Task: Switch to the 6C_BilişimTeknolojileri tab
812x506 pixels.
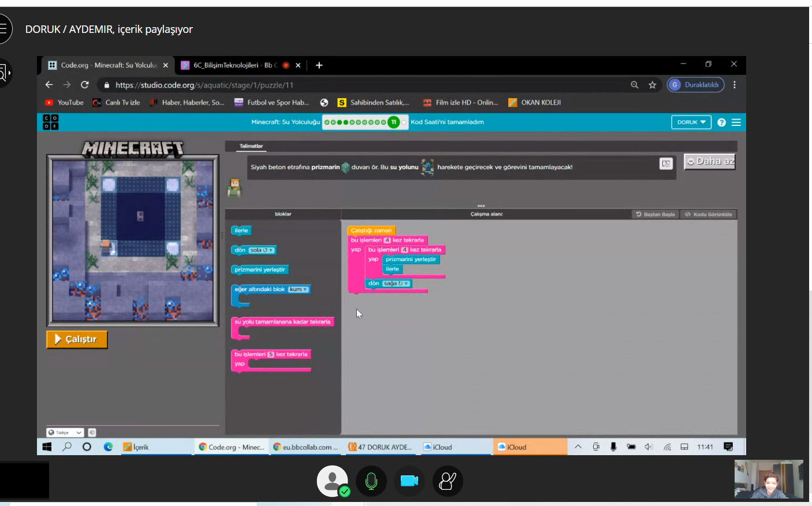Action: pos(235,65)
